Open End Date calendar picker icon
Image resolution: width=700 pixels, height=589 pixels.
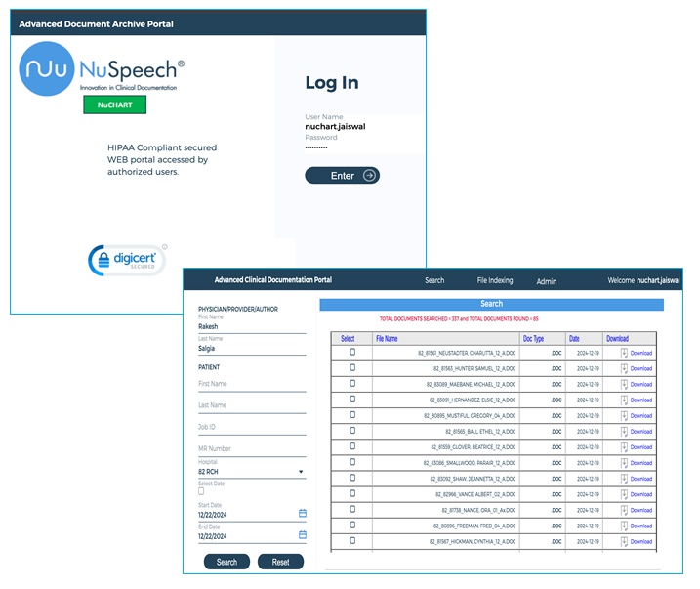point(303,535)
